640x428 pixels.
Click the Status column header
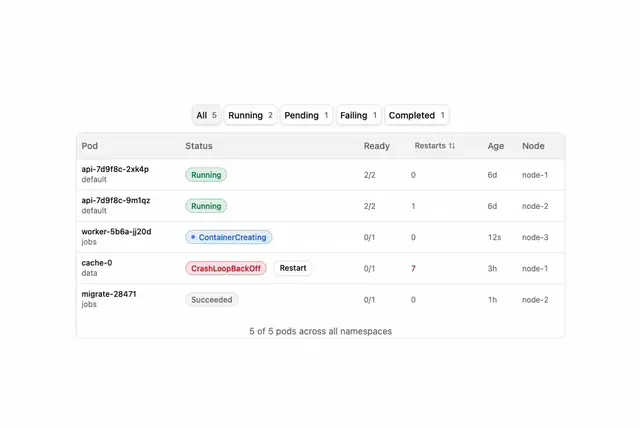199,146
